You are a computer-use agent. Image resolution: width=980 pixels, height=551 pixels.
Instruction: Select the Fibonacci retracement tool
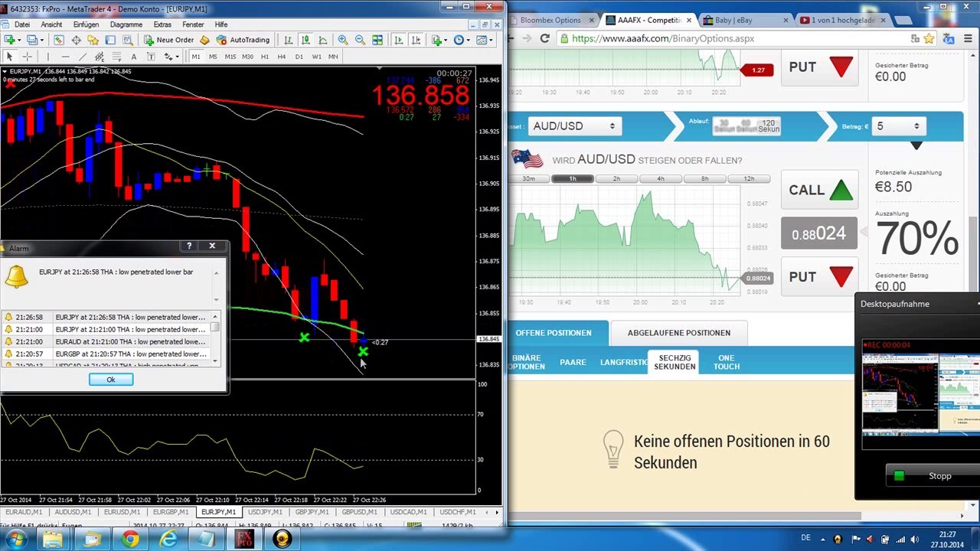(x=116, y=57)
